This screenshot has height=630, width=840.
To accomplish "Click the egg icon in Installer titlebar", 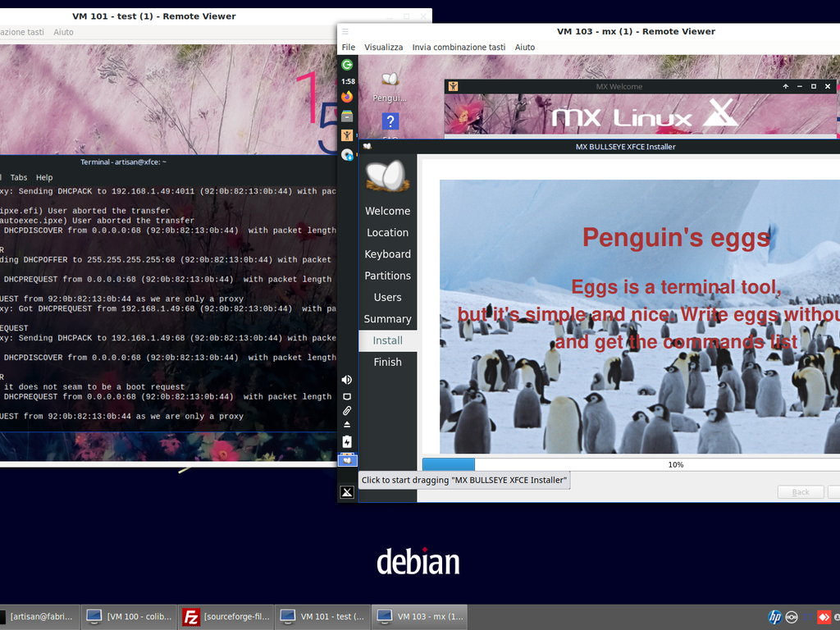I will pos(367,146).
